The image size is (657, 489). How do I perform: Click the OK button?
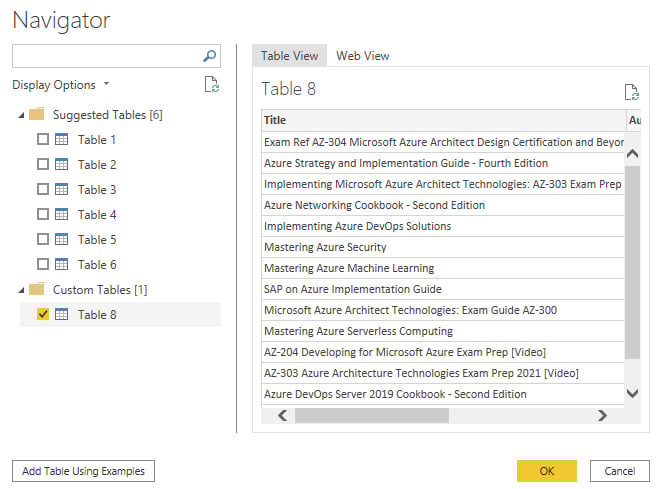tap(547, 471)
